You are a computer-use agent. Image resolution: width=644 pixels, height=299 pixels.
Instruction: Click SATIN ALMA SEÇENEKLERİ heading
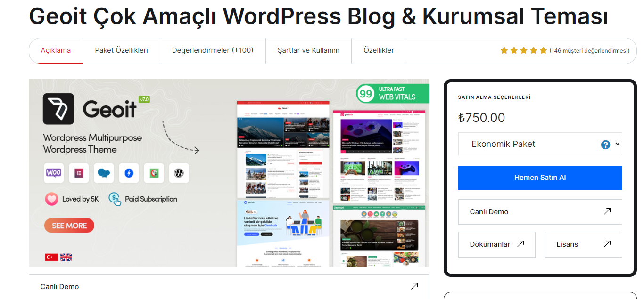pyautogui.click(x=494, y=97)
